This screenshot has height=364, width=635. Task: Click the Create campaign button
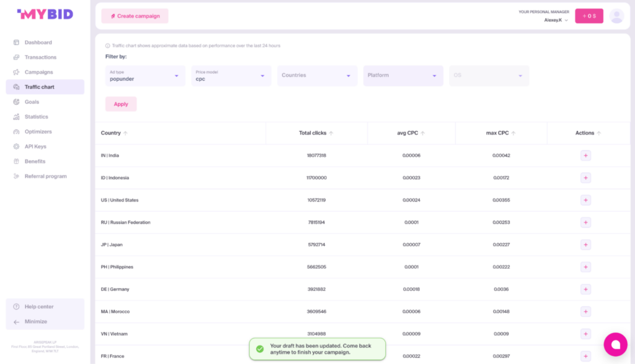pos(135,16)
